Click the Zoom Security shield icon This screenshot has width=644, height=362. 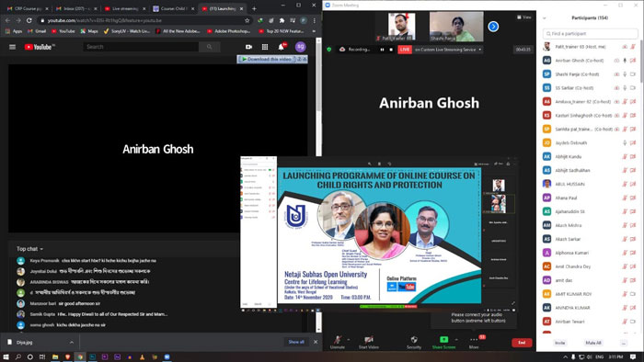point(414,339)
